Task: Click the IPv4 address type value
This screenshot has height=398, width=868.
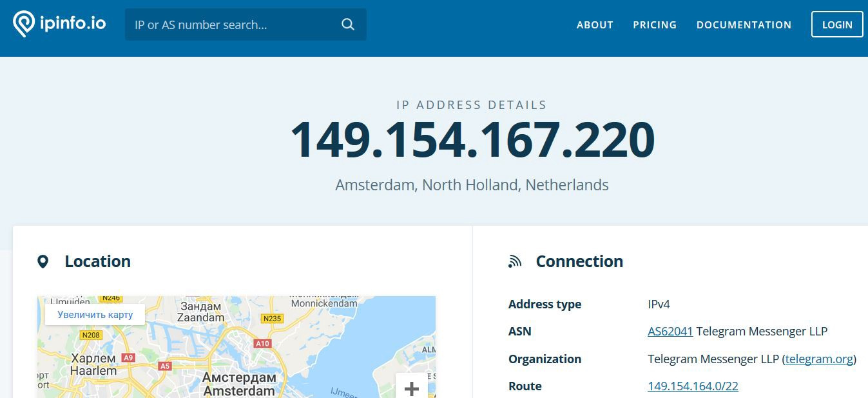Action: [659, 304]
